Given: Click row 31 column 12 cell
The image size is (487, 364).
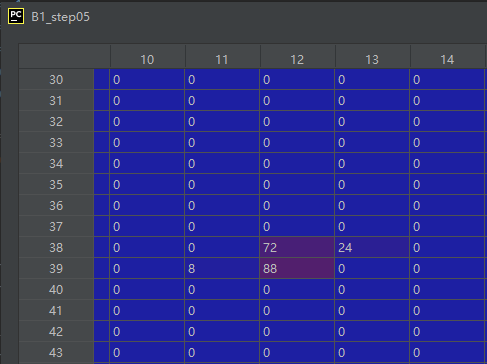Looking at the screenshot, I should point(297,100).
